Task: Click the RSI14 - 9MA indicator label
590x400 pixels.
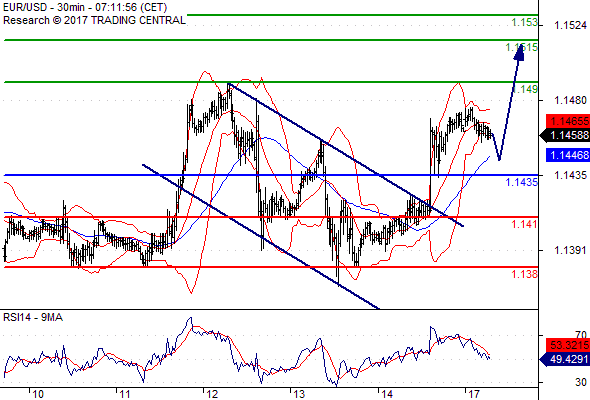Action: [x=33, y=318]
